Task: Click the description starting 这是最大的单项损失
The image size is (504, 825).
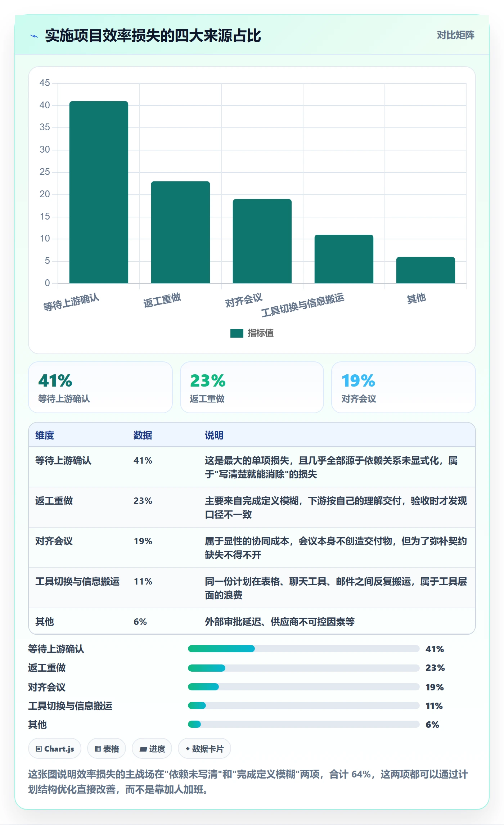Action: tap(331, 467)
